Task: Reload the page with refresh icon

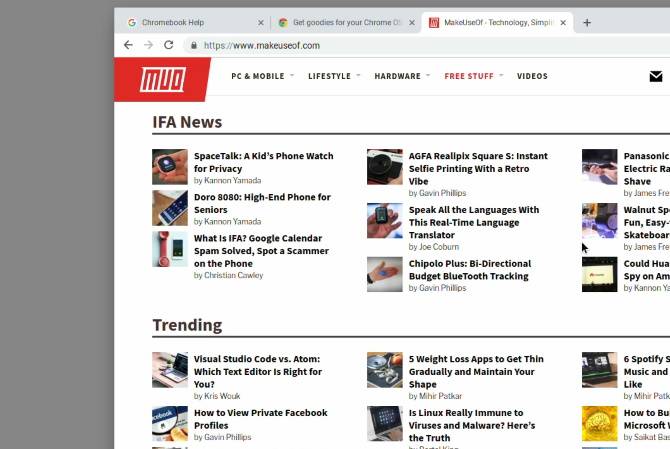Action: pyautogui.click(x=169, y=45)
